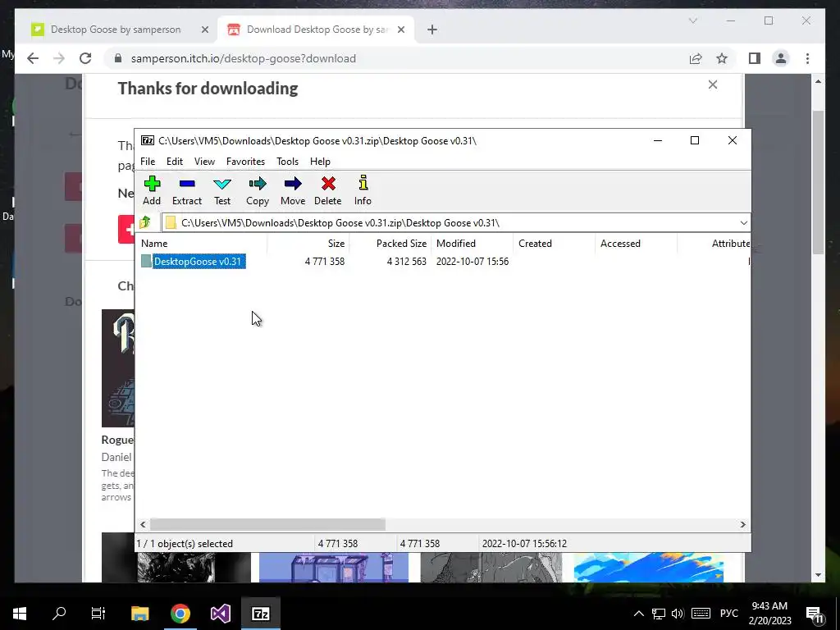Select the Move tool in 7-Zip toolbar
The image size is (840, 630).
[293, 190]
